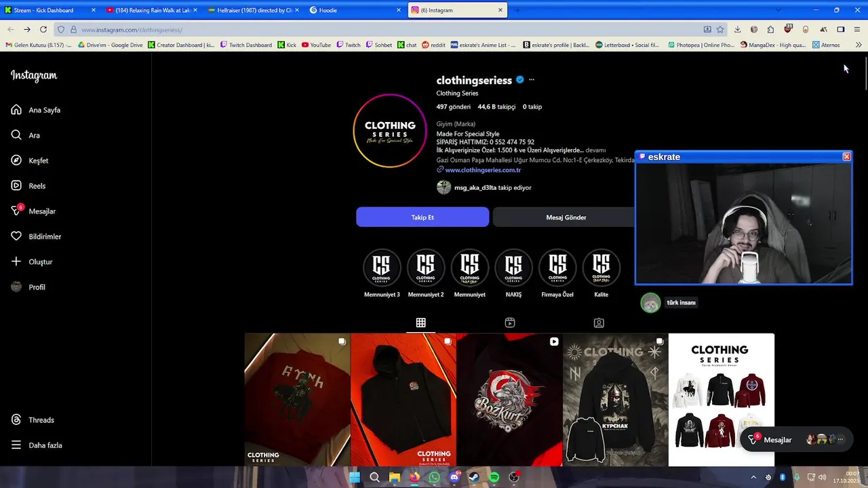
Task: Click Takip Et follow button
Action: click(422, 217)
